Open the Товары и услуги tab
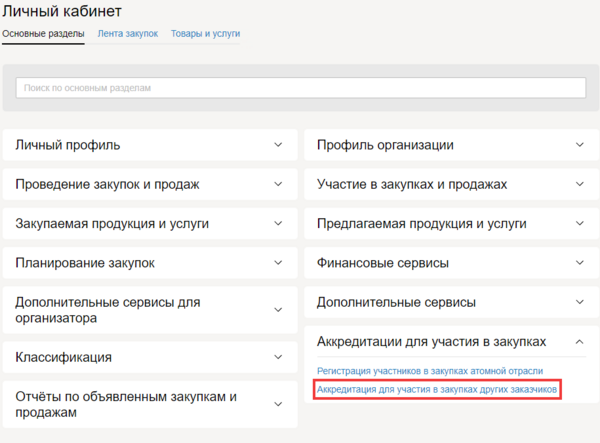Screen dimensions: 600x443 pyautogui.click(x=205, y=34)
